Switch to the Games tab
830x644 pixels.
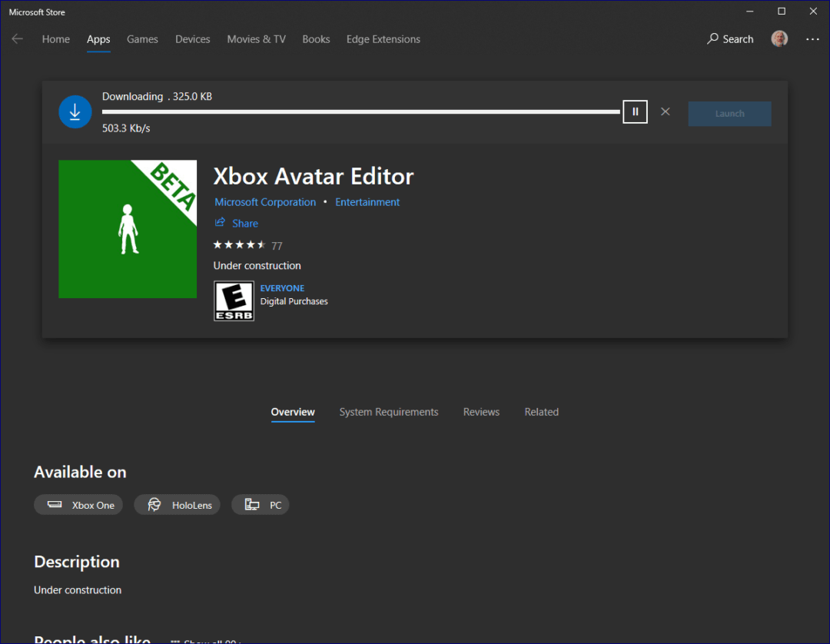pos(142,39)
